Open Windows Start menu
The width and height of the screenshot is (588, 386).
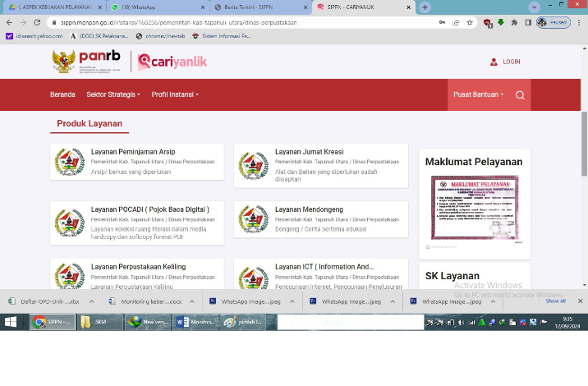10,323
